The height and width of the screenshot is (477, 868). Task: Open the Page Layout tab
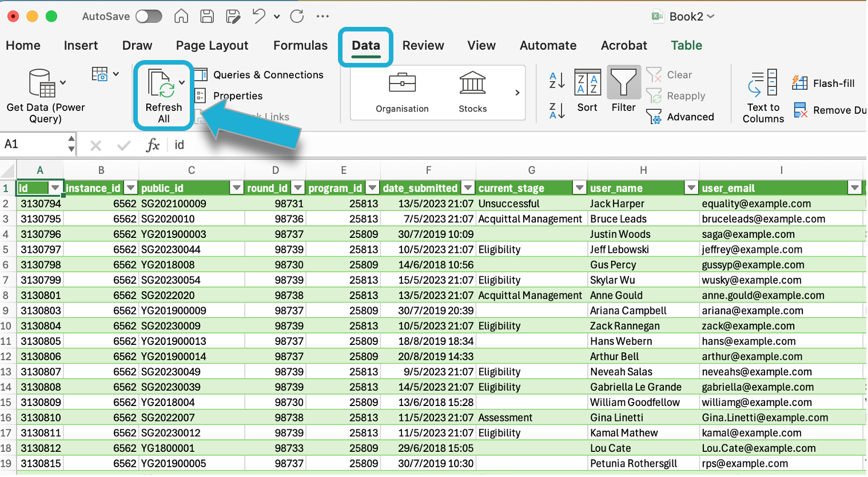(x=212, y=46)
